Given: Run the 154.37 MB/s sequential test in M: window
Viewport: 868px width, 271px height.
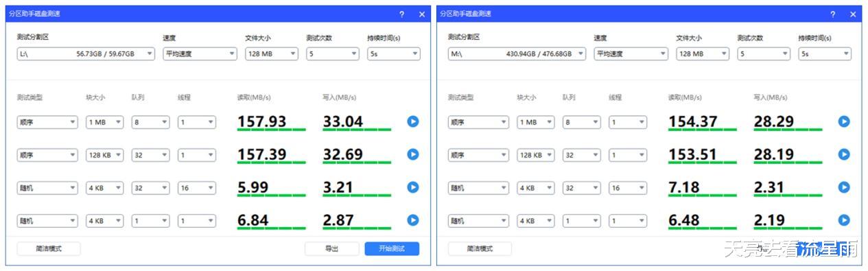Looking at the screenshot, I should (x=843, y=121).
